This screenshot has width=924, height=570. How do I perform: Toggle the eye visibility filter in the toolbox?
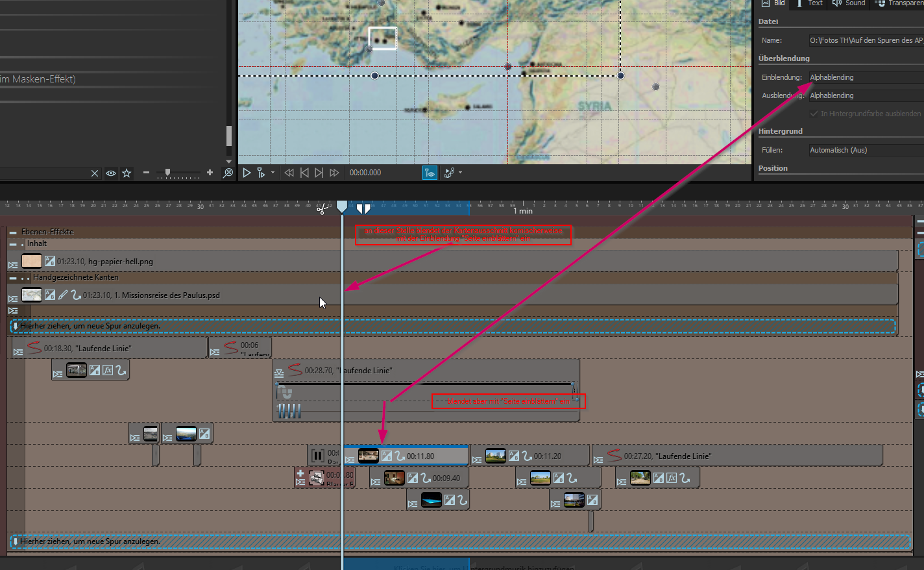111,173
